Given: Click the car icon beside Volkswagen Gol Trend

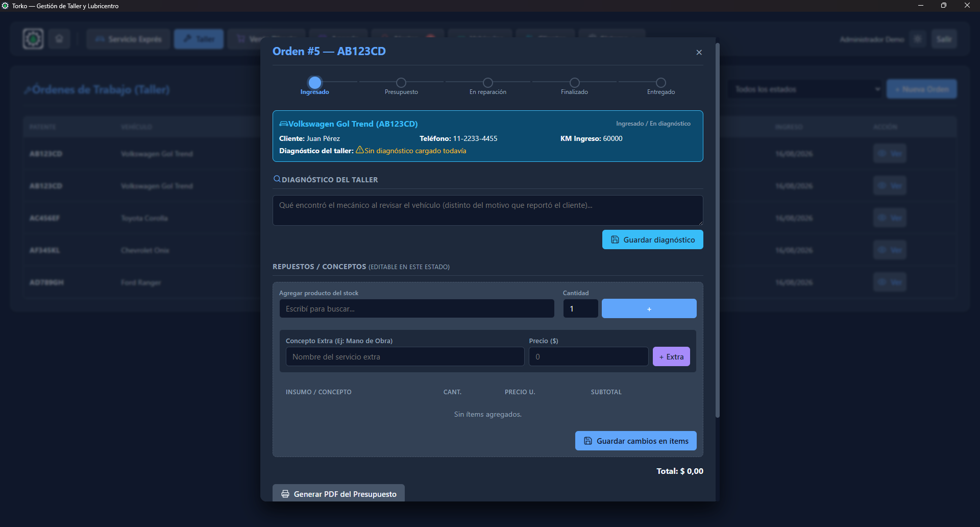Looking at the screenshot, I should pyautogui.click(x=283, y=124).
